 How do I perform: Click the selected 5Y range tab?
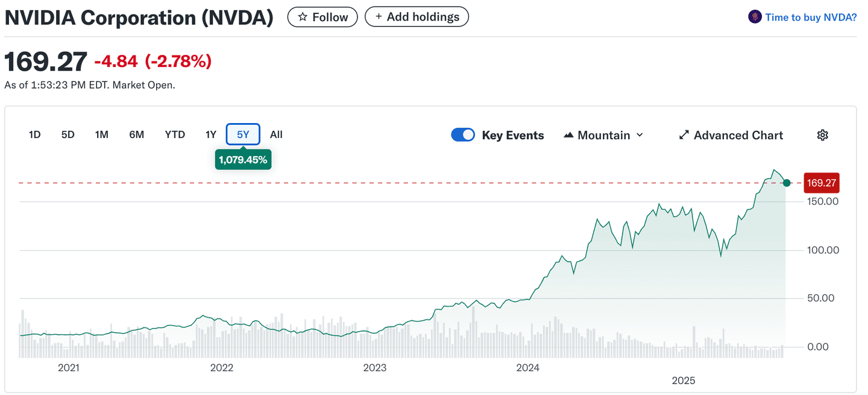click(x=243, y=134)
